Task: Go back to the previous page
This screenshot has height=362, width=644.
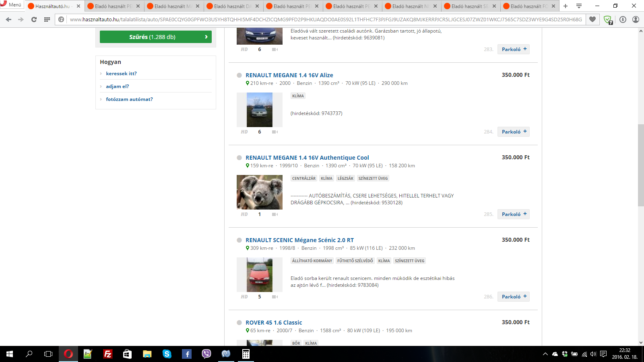Action: pos(8,19)
